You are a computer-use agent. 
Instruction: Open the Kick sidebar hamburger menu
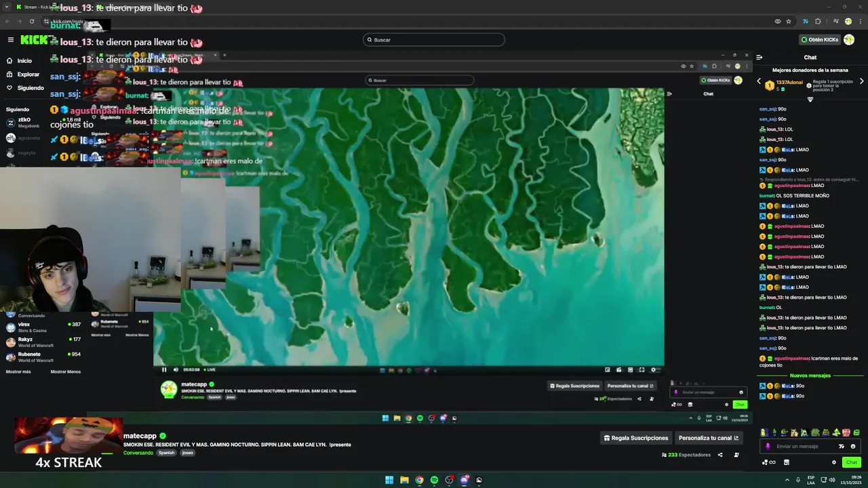click(x=10, y=40)
